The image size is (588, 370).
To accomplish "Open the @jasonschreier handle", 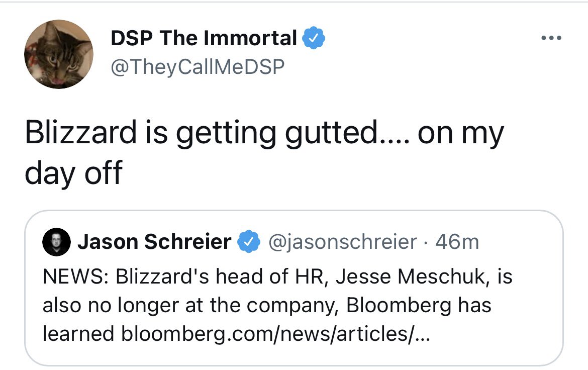I will tap(343, 242).
